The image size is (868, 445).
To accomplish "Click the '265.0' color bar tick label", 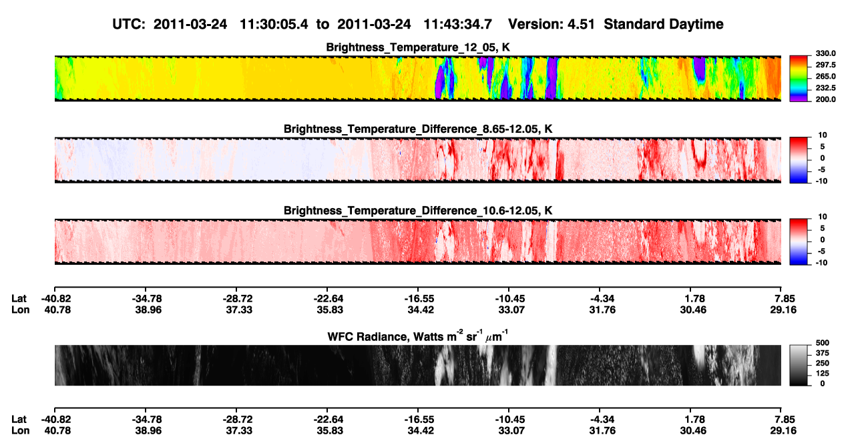I will (x=825, y=77).
